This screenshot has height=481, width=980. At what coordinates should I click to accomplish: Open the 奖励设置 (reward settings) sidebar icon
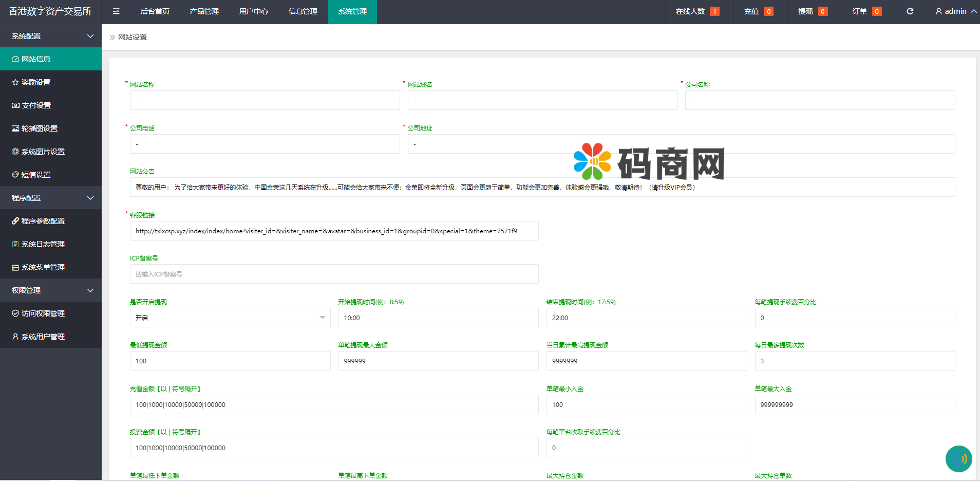pos(15,82)
